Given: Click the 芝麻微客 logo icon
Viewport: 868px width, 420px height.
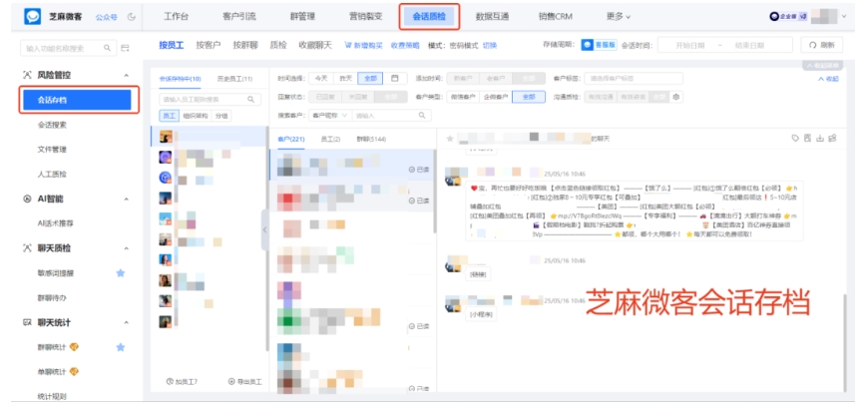Looking at the screenshot, I should (32, 17).
